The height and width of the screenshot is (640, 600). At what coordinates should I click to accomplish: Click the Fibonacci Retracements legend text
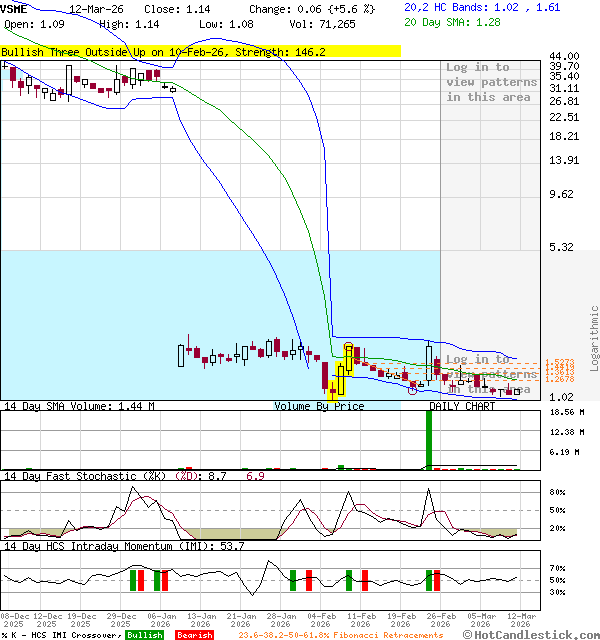point(342,635)
